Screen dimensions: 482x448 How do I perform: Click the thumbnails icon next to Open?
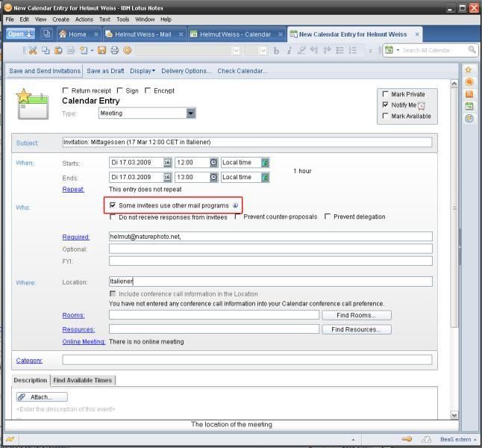(x=46, y=34)
